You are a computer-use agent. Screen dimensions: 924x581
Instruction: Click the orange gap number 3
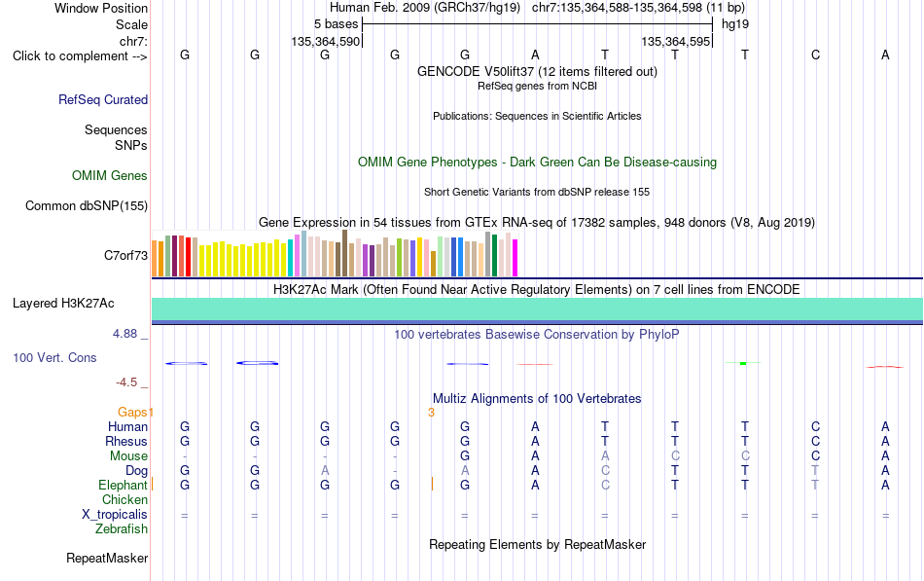click(x=431, y=413)
